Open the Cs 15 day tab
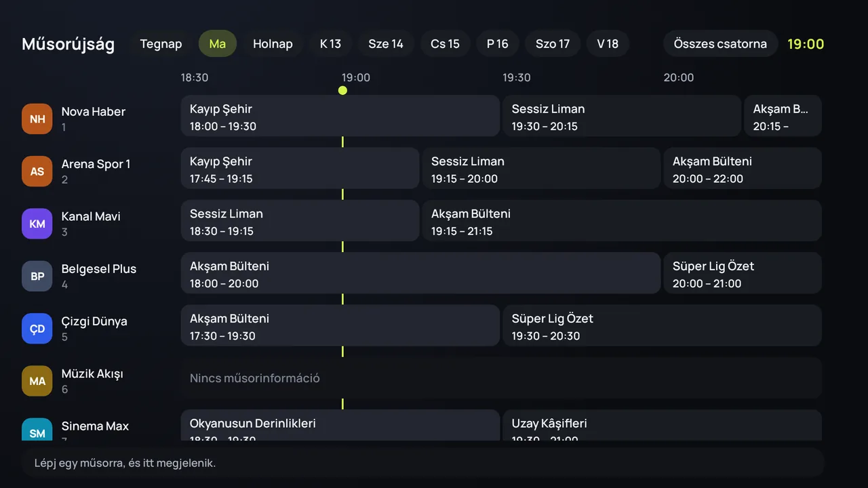Viewport: 868px width, 488px height. tap(445, 43)
